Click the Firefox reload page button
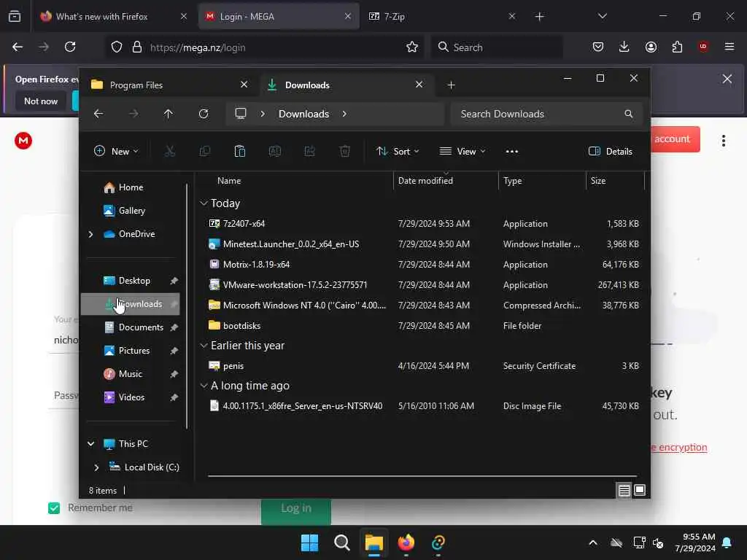 pos(70,47)
